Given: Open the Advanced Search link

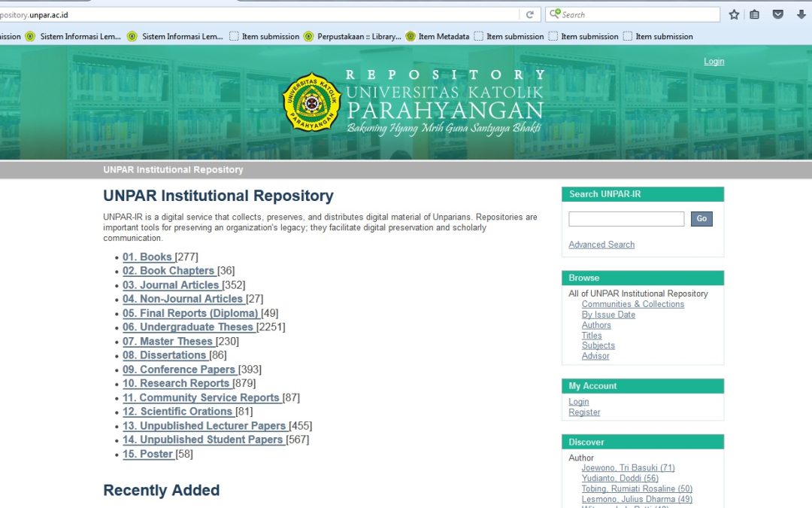Looking at the screenshot, I should point(601,245).
